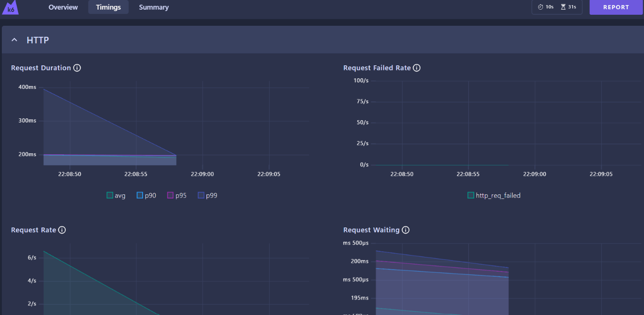644x315 pixels.
Task: Click the Request Duration chart title
Action: [x=41, y=68]
